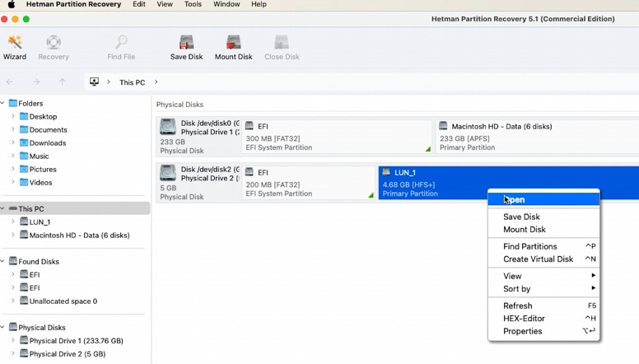Expand the Desktop folder node
Screen dimensions: 639x364
coord(13,116)
